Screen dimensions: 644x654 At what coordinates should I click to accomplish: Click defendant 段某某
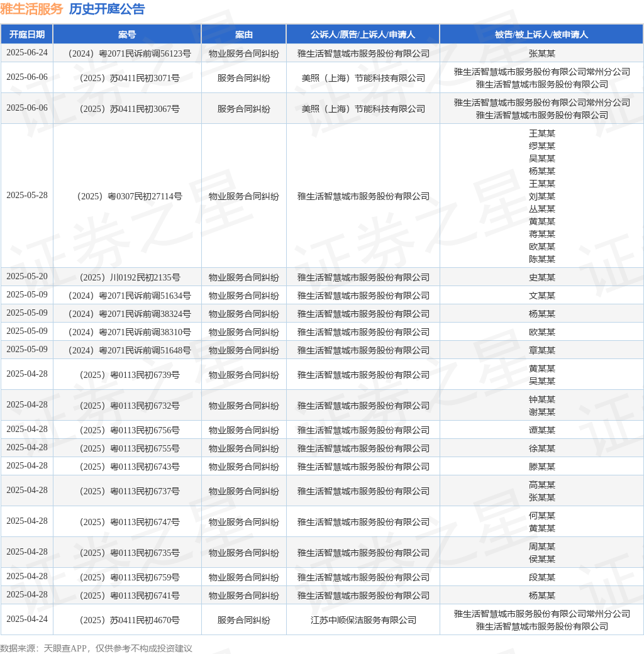pos(542,577)
